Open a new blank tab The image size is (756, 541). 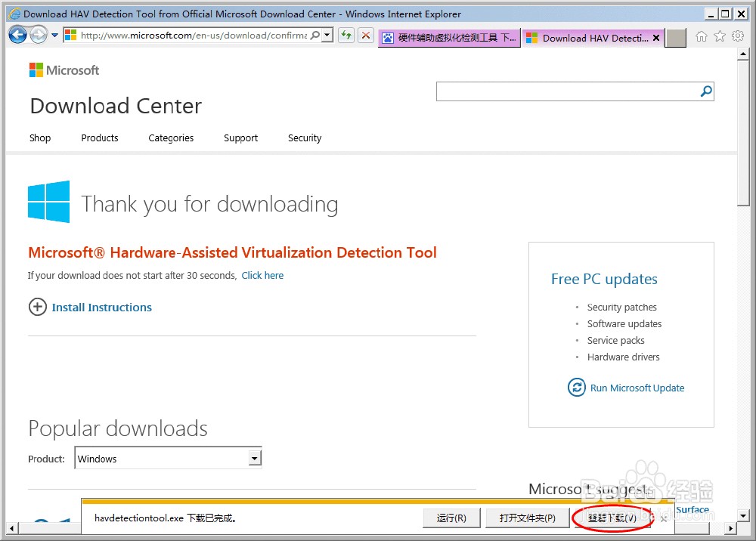tap(675, 38)
